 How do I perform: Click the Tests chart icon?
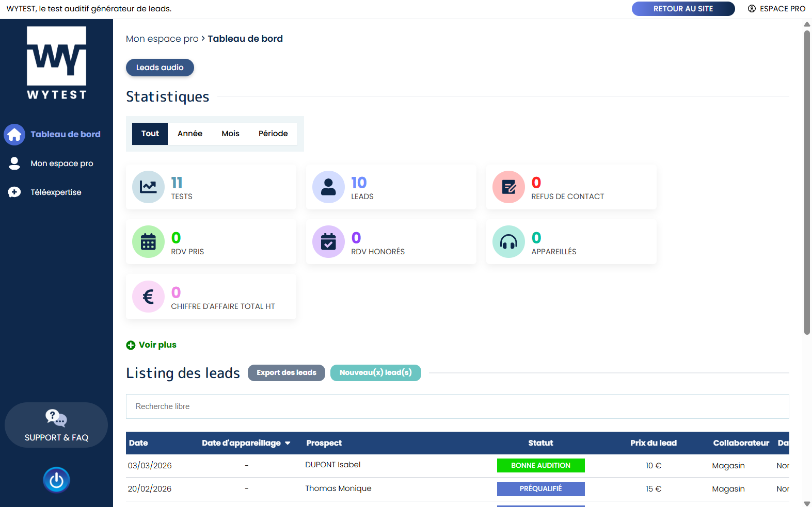[x=148, y=187]
